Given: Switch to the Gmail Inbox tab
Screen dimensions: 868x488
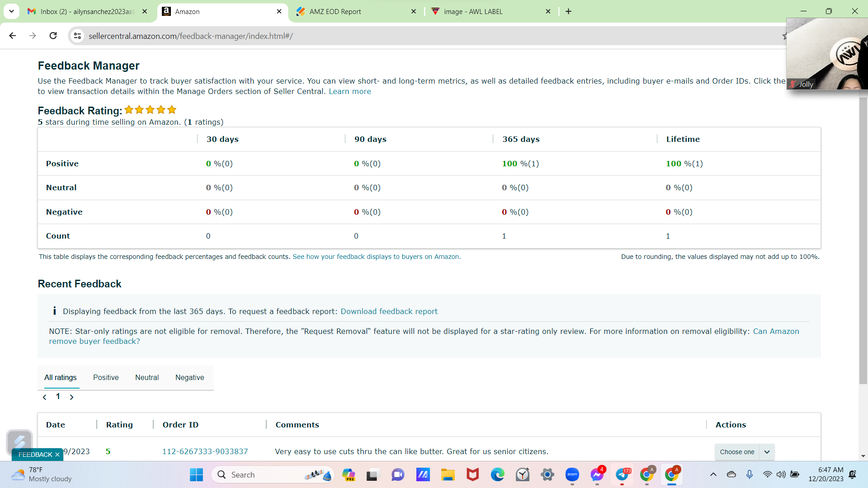Looking at the screenshot, I should pos(87,12).
